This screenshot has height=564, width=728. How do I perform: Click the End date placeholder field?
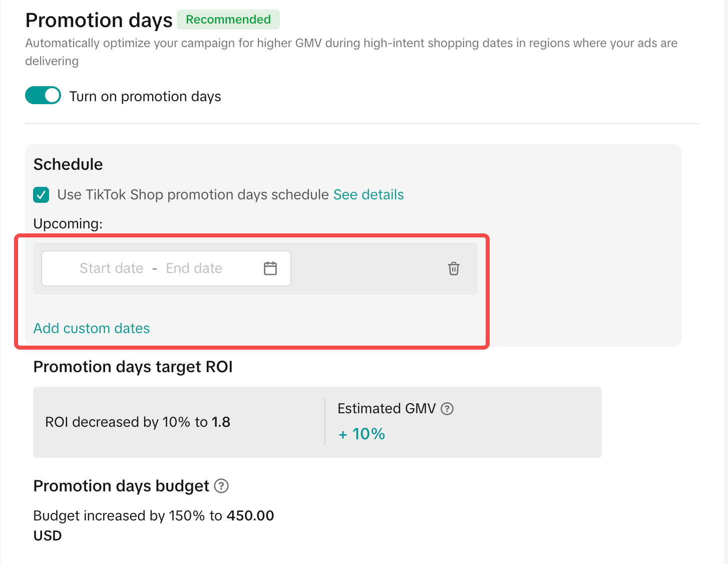[194, 268]
